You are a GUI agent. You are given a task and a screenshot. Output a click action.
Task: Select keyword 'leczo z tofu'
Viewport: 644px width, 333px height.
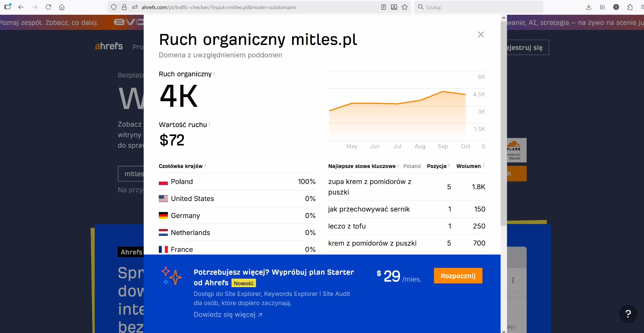click(347, 226)
